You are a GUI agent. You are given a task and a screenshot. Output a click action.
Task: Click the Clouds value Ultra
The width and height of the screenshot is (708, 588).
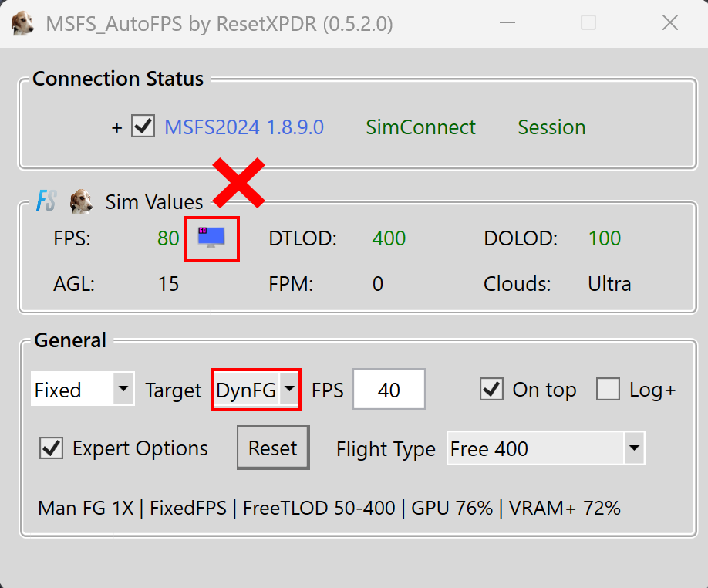click(609, 284)
